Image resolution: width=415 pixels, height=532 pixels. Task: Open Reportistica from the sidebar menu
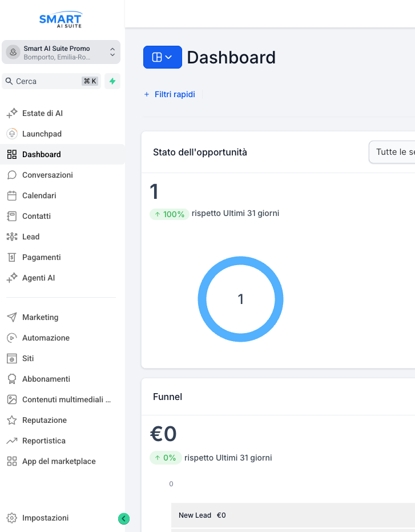(43, 441)
